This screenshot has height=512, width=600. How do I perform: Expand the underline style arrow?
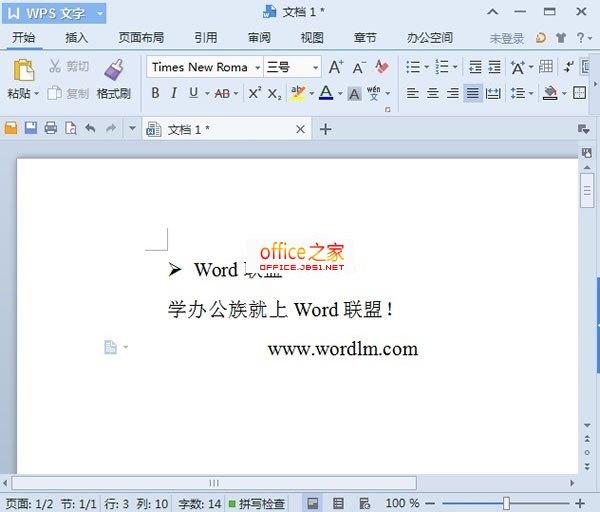[207, 93]
